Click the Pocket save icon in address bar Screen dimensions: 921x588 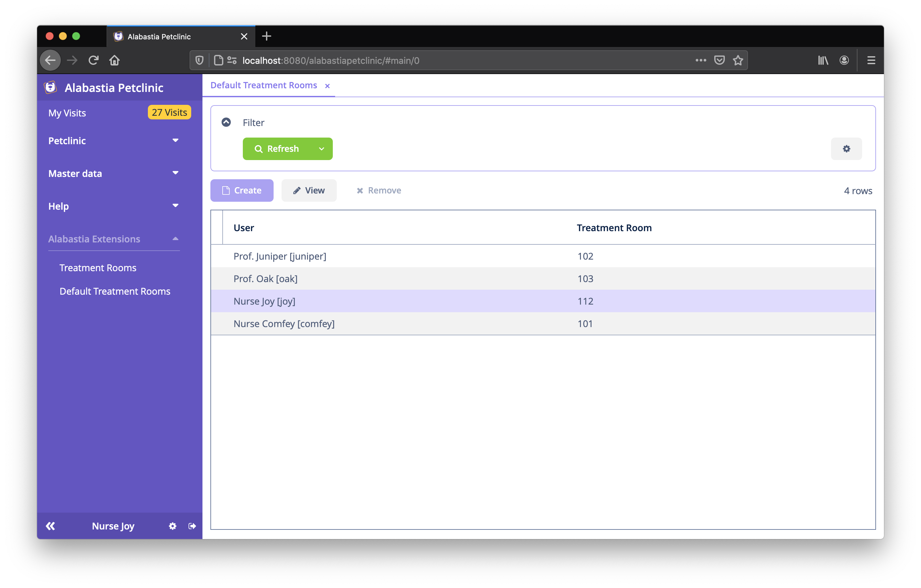coord(719,61)
